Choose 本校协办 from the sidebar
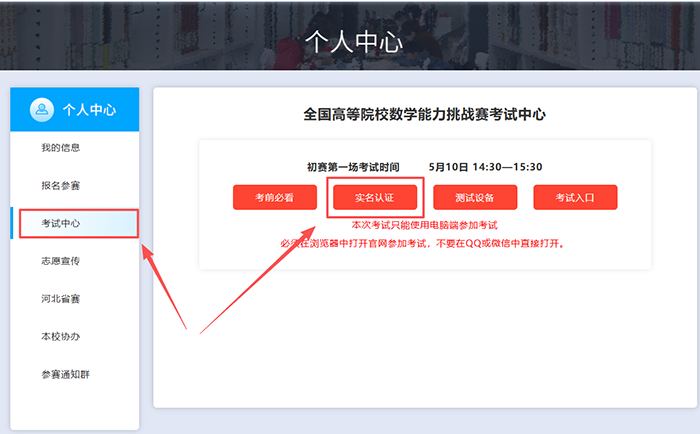The width and height of the screenshot is (700, 434). [61, 336]
